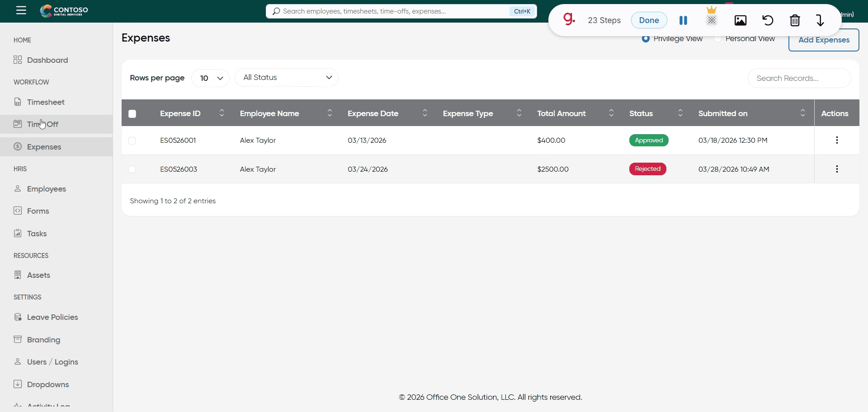Pause the step recording
Screen dimensions: 868x412
pyautogui.click(x=683, y=20)
